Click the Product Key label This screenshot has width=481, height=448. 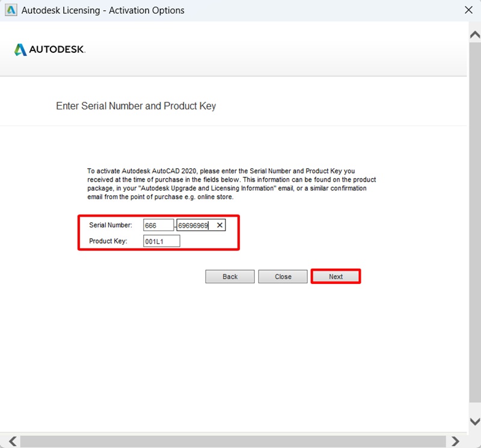108,241
